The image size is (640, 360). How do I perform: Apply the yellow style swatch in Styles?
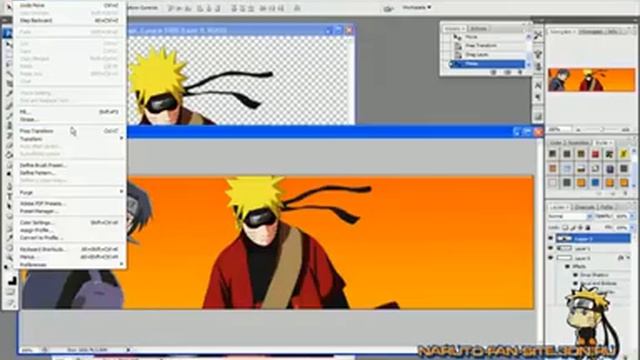point(624,154)
